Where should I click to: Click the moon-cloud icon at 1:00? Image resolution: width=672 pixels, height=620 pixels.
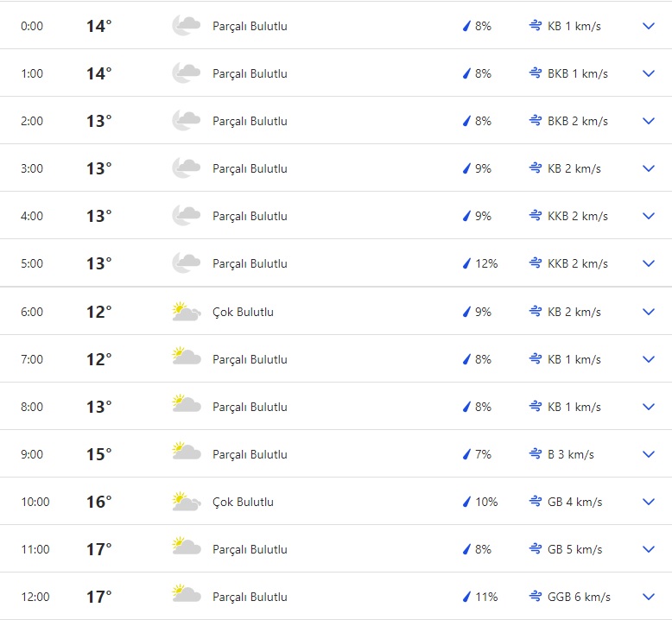coord(186,73)
